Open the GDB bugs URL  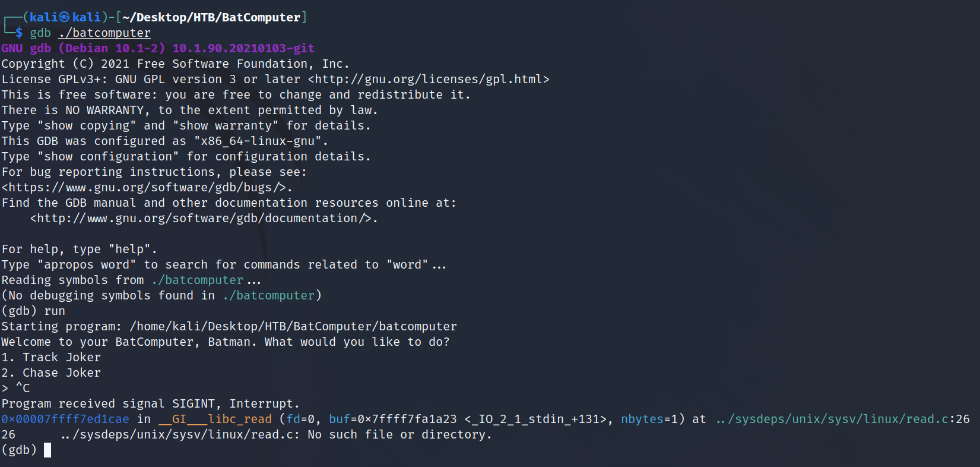pyautogui.click(x=147, y=187)
